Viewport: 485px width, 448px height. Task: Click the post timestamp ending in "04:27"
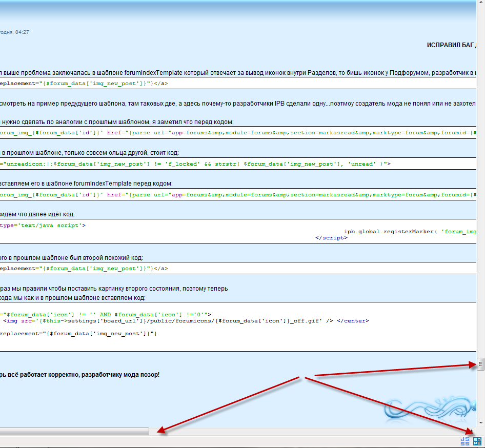(x=14, y=32)
